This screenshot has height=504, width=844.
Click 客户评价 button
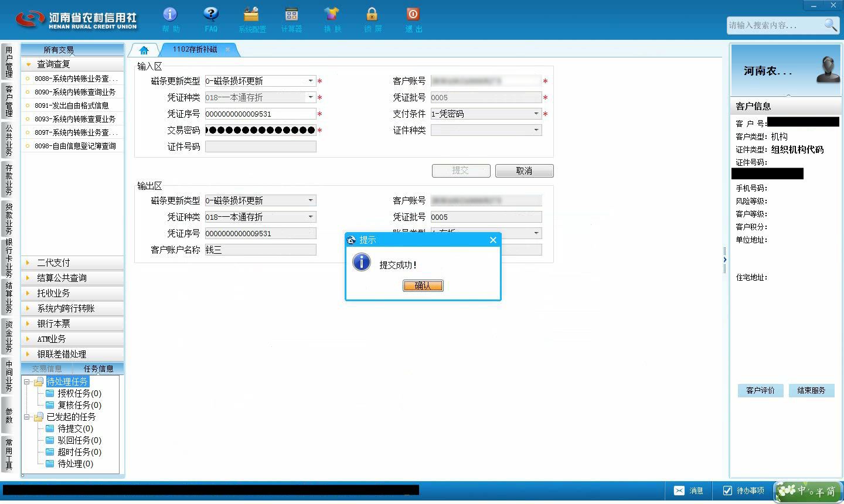click(x=760, y=390)
